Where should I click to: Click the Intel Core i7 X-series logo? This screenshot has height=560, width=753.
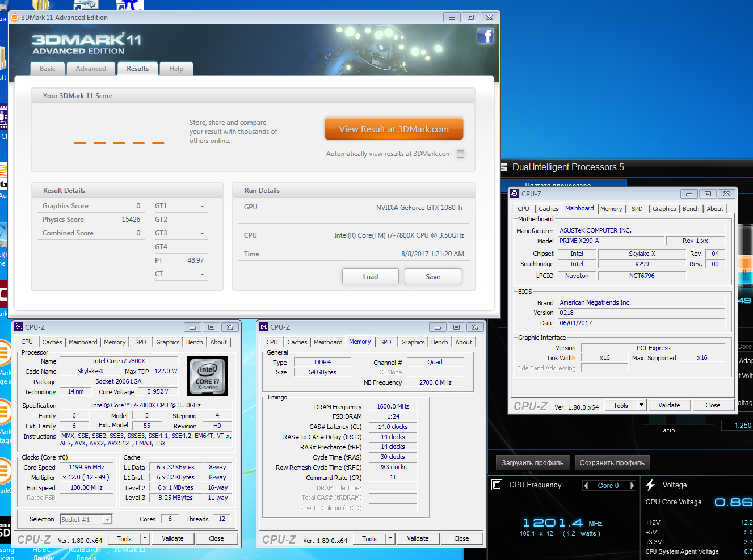click(x=207, y=376)
